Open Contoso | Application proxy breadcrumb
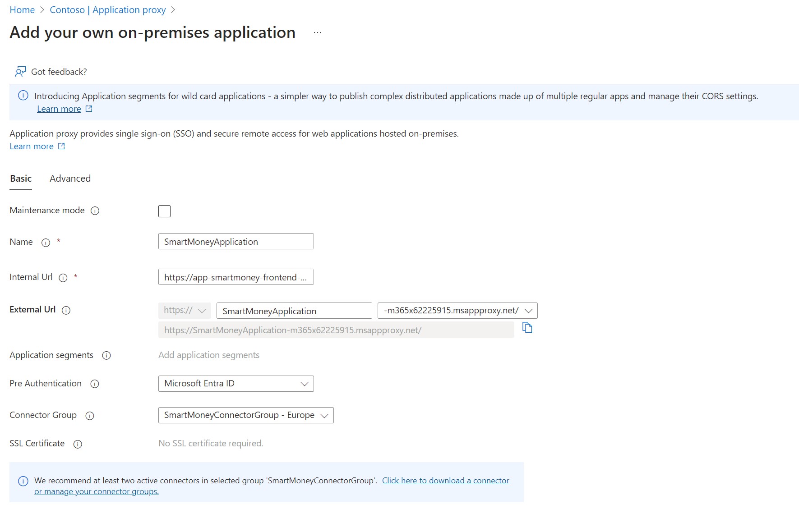This screenshot has width=799, height=532. (x=108, y=10)
